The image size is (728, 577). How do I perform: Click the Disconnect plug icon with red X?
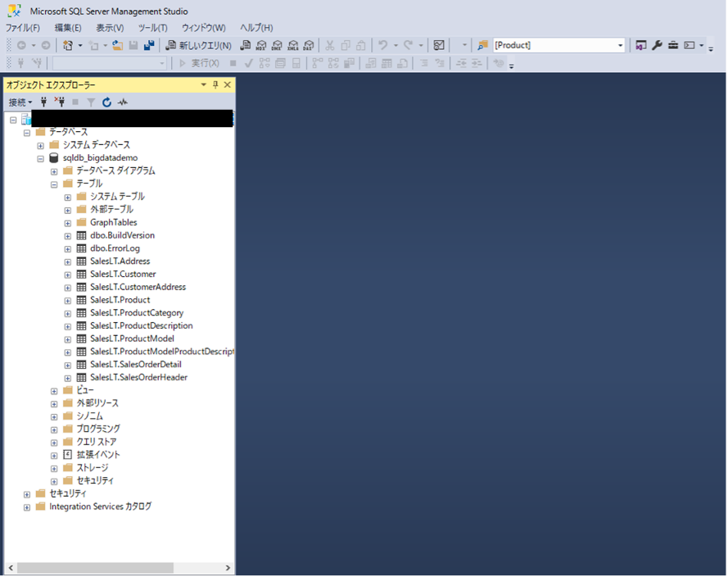(60, 102)
